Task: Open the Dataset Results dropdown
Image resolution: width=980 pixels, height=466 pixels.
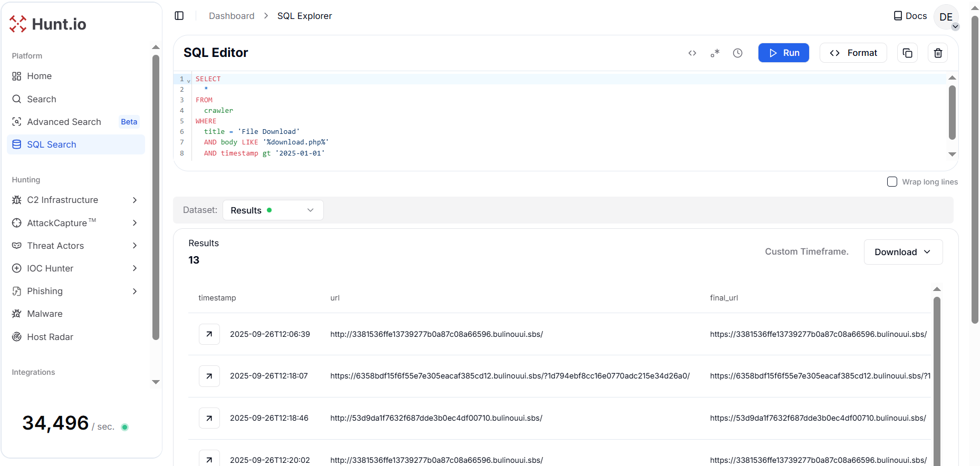Action: click(x=273, y=210)
